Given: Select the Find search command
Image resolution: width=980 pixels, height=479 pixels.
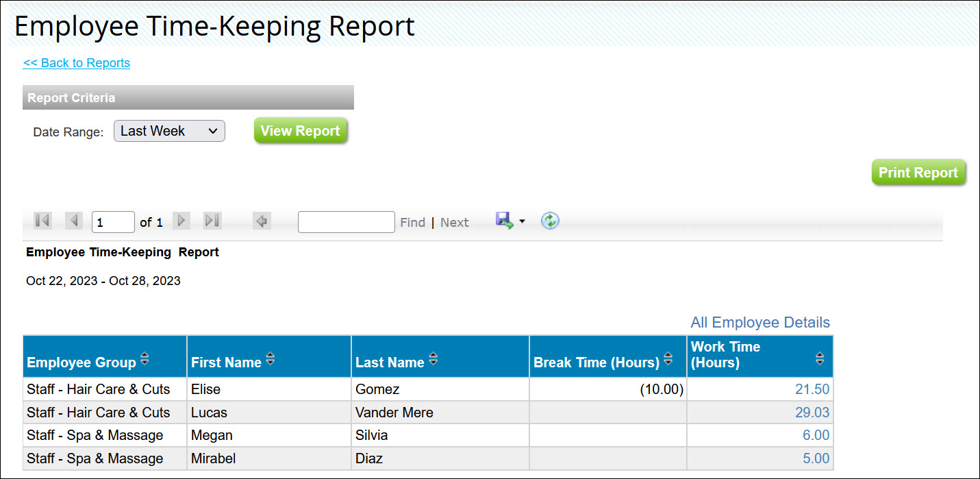Looking at the screenshot, I should tap(413, 222).
